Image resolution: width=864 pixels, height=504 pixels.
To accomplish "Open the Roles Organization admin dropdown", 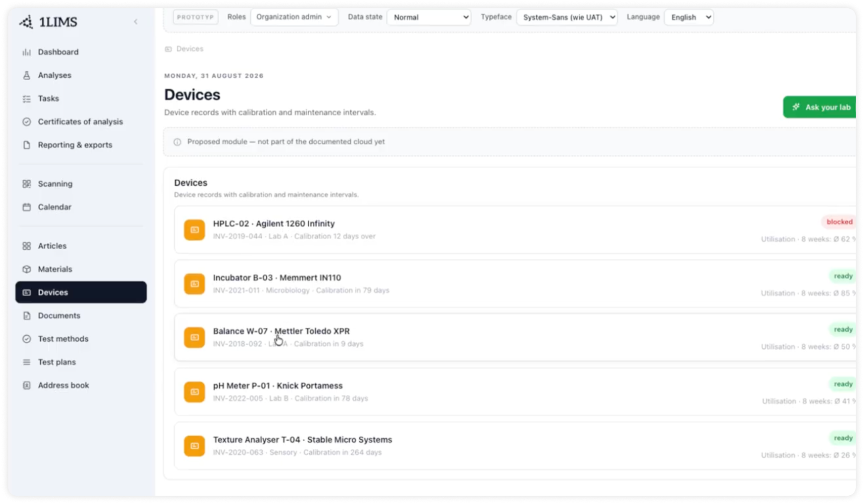I will pyautogui.click(x=294, y=17).
